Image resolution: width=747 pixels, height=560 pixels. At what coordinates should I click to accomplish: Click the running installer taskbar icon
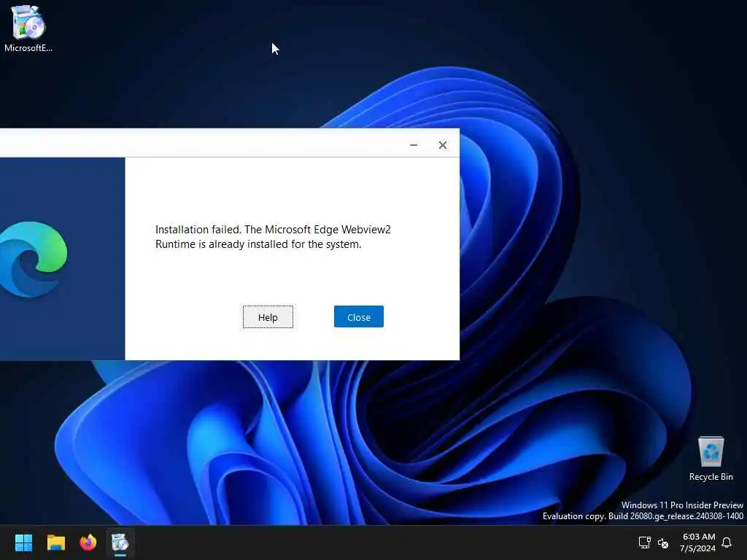(x=120, y=542)
